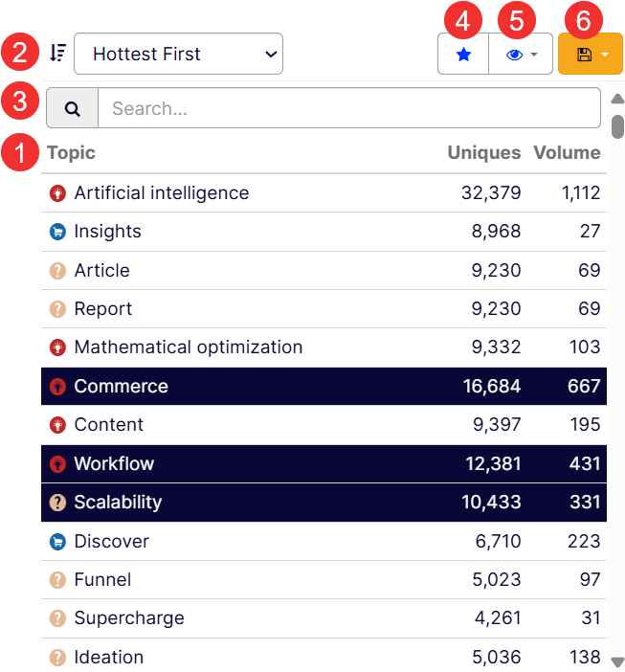
Task: Click the scrollbar down arrow
Action: (617, 661)
